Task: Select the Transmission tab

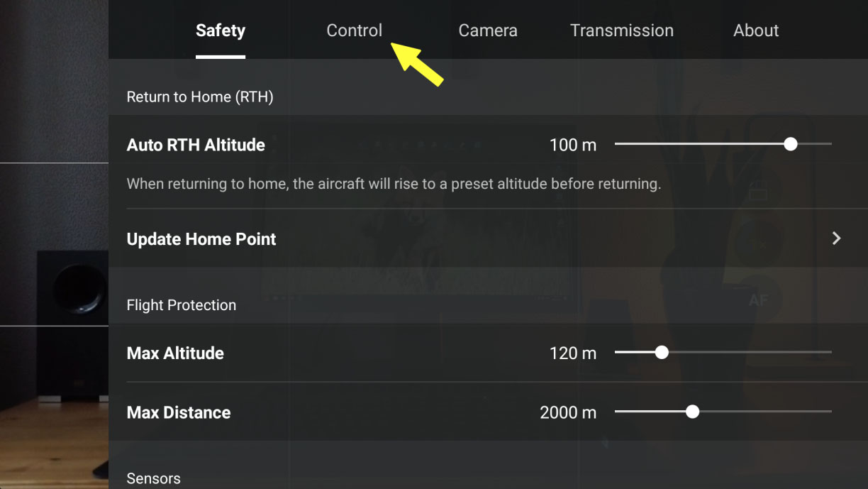Action: click(622, 31)
